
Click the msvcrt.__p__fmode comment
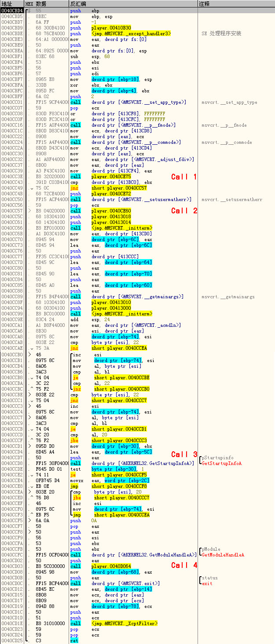point(224,125)
